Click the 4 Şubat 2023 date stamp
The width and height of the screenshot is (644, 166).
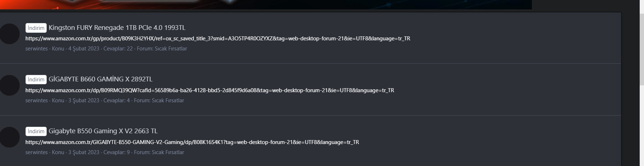click(84, 49)
